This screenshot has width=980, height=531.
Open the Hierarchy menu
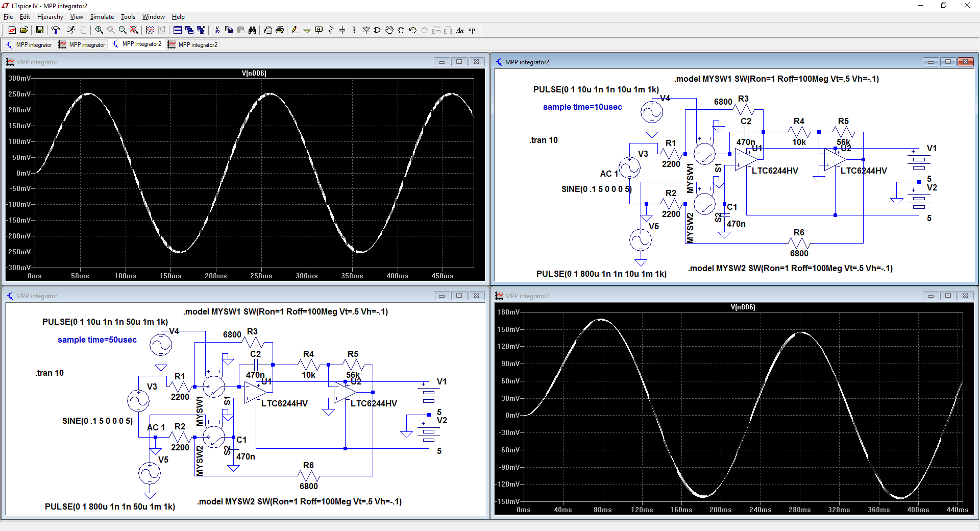tap(50, 17)
